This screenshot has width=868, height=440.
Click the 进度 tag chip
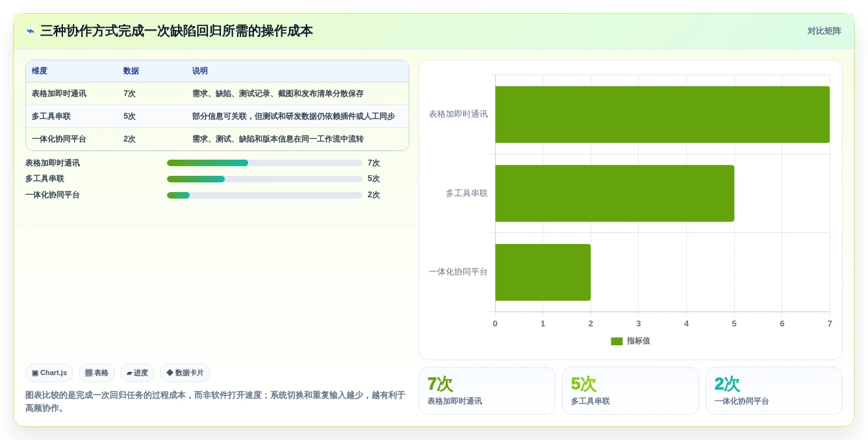click(x=137, y=373)
